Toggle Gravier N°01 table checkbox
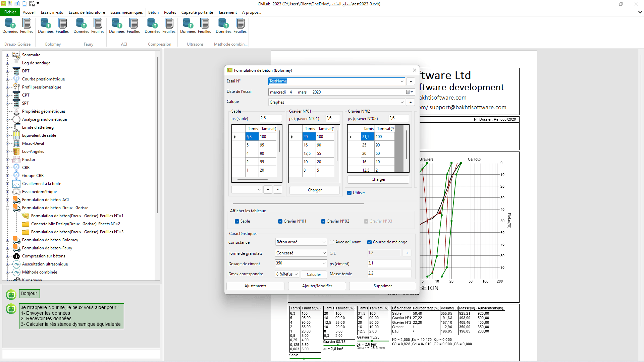Viewport: 644px width, 362px height. pos(280,221)
